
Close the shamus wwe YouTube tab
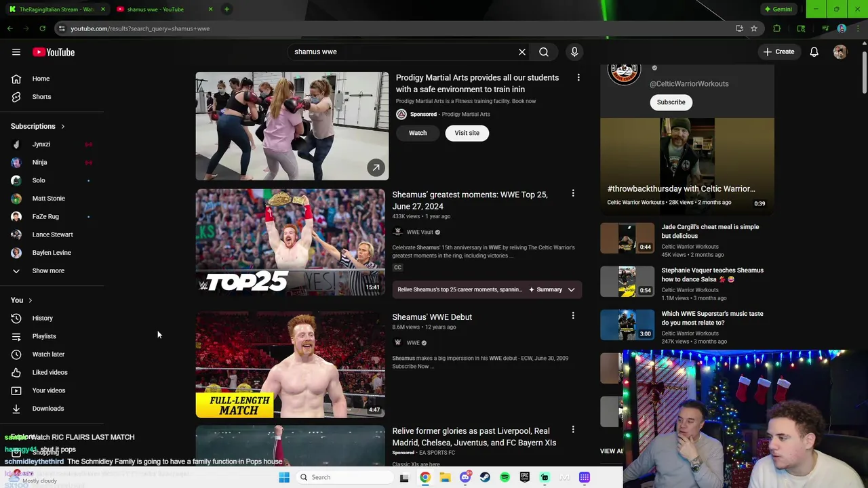point(210,9)
